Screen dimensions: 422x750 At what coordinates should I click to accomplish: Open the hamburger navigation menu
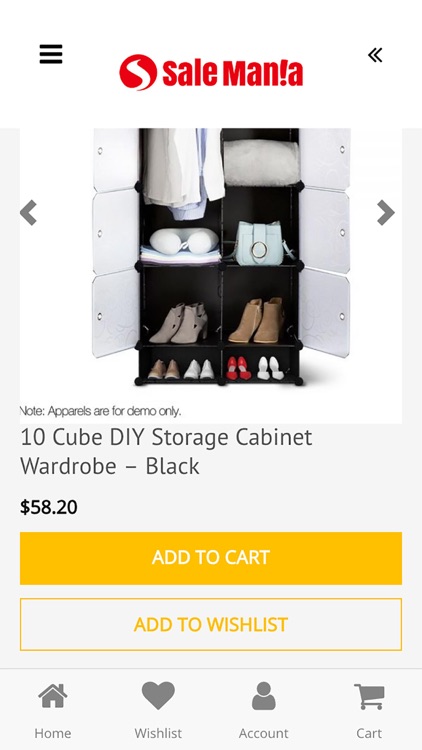click(x=51, y=54)
